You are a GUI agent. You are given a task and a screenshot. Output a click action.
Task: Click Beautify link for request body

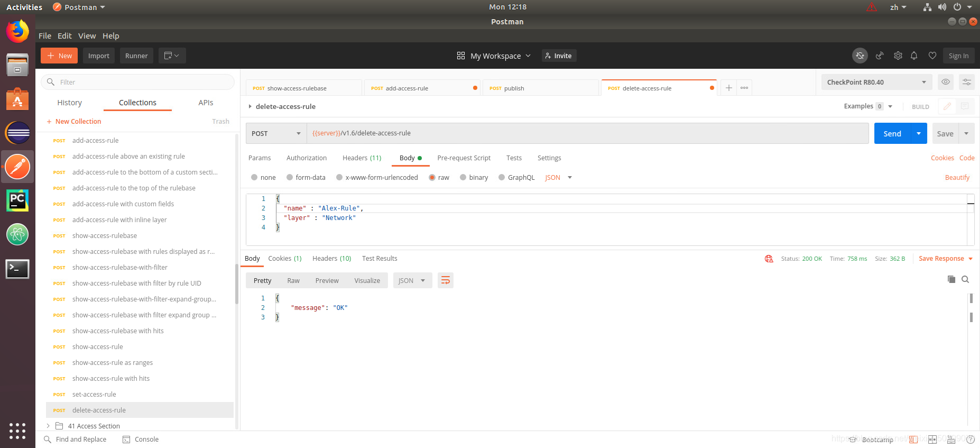tap(957, 178)
